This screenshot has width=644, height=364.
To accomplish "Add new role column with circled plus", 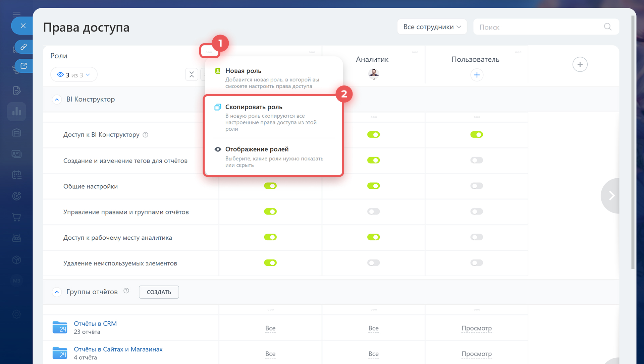I will [x=580, y=64].
